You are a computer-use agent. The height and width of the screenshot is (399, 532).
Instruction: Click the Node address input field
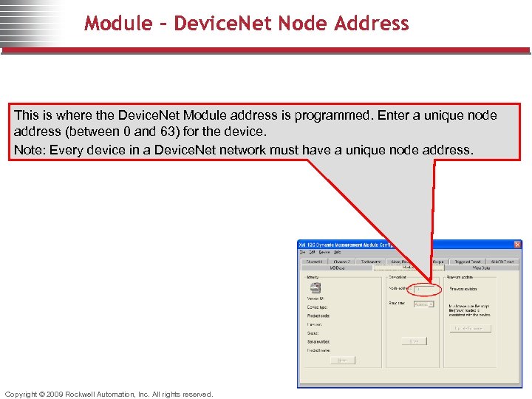424,290
